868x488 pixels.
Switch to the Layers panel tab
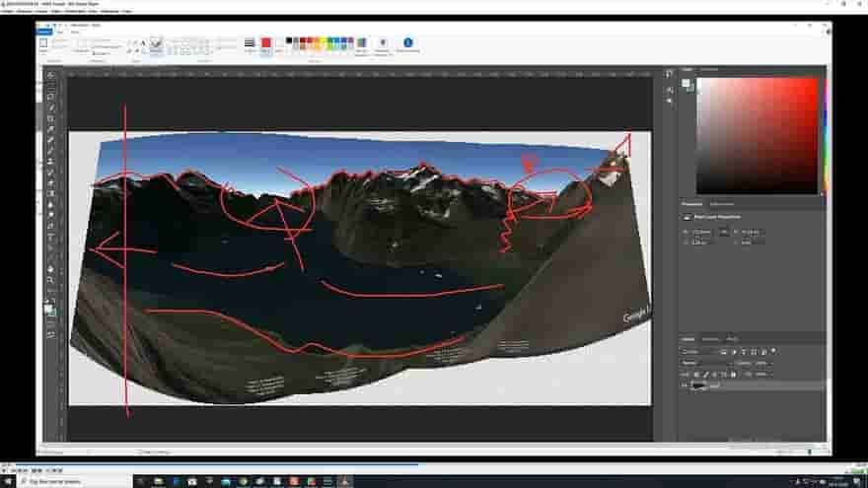pos(687,339)
